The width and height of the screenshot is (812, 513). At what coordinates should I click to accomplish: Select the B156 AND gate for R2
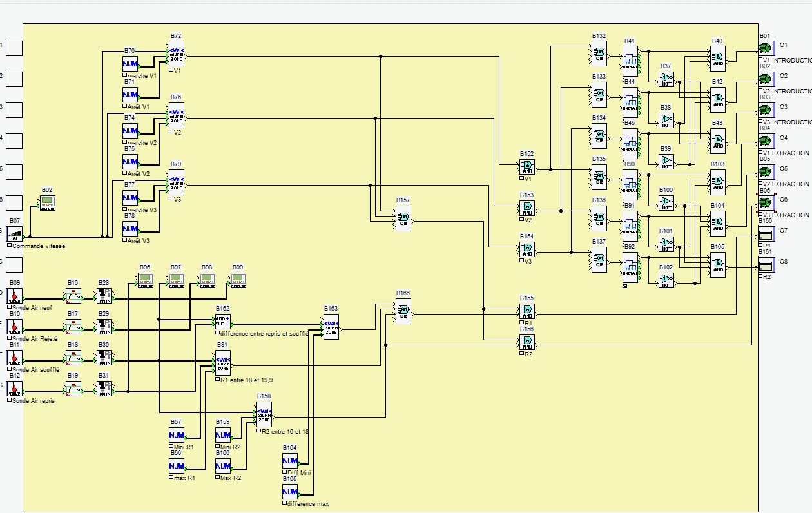(527, 342)
